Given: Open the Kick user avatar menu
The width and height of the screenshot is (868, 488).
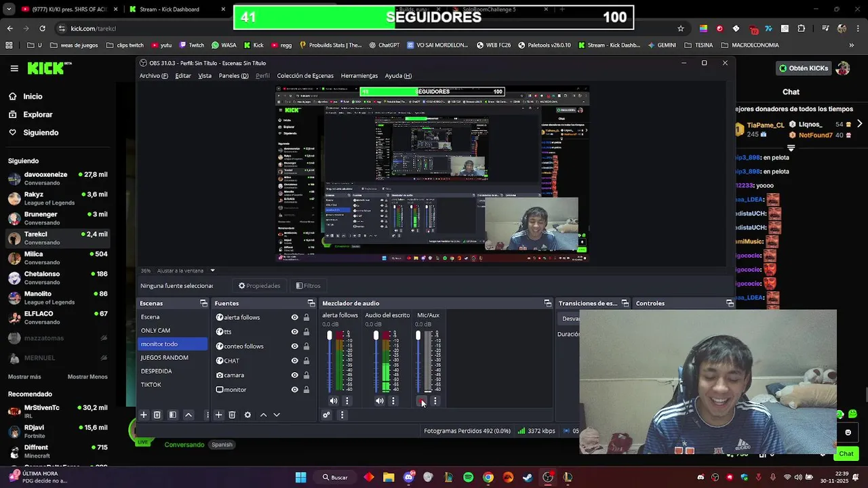Looking at the screenshot, I should (x=843, y=68).
